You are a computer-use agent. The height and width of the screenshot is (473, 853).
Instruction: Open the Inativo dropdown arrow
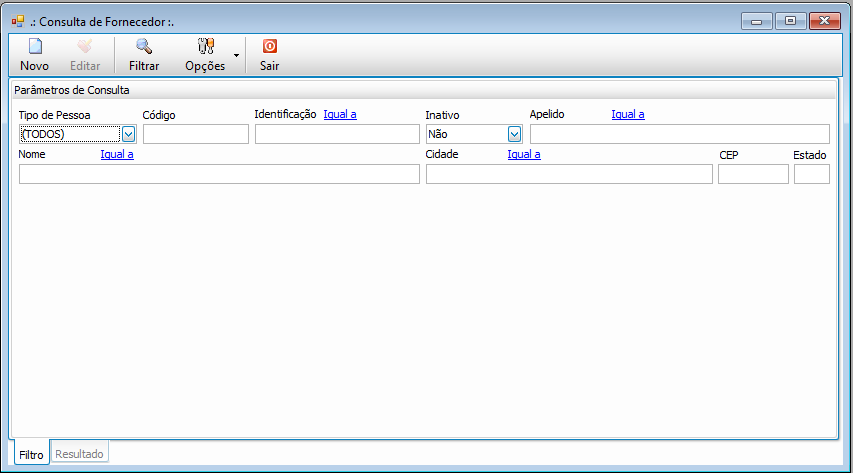click(x=514, y=134)
